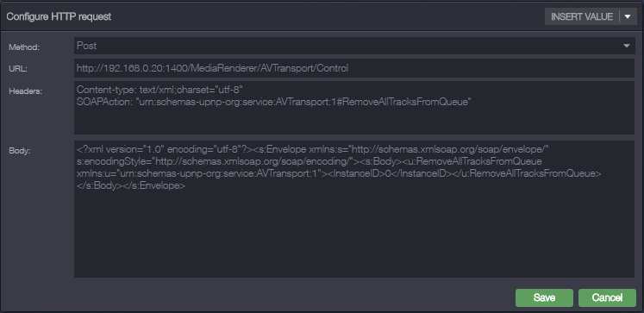Expand the Method dropdown arrow

point(627,46)
